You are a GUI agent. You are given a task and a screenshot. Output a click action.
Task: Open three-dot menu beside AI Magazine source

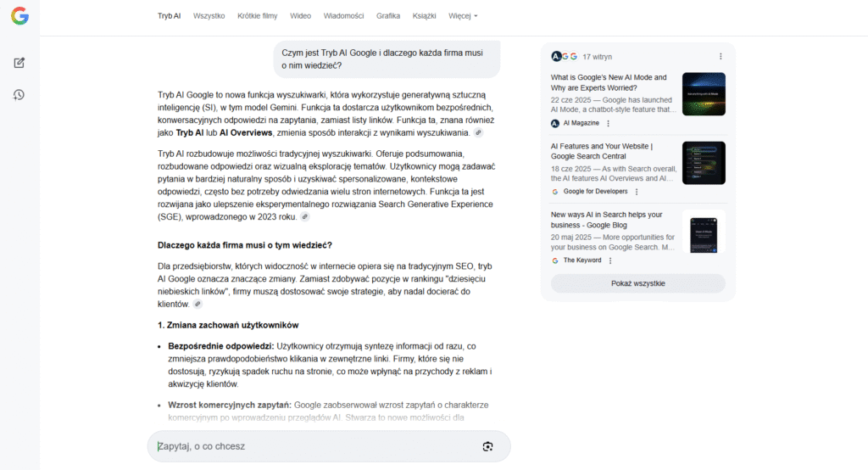[x=608, y=123]
